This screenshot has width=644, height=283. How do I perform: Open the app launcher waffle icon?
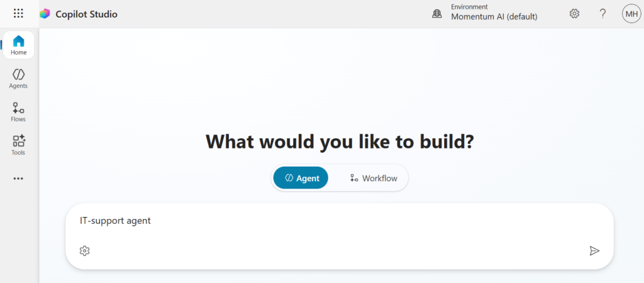pyautogui.click(x=18, y=13)
